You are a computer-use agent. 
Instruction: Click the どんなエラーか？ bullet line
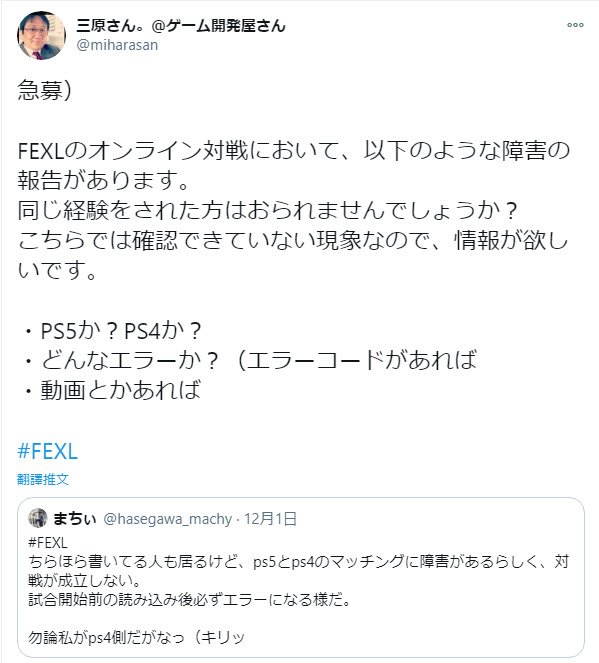click(x=251, y=360)
